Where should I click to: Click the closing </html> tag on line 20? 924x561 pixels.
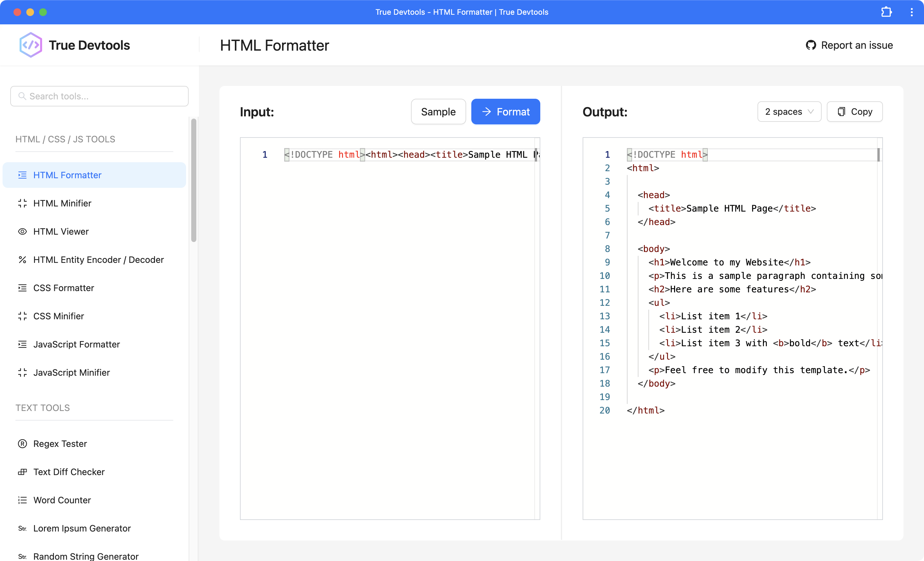click(646, 410)
